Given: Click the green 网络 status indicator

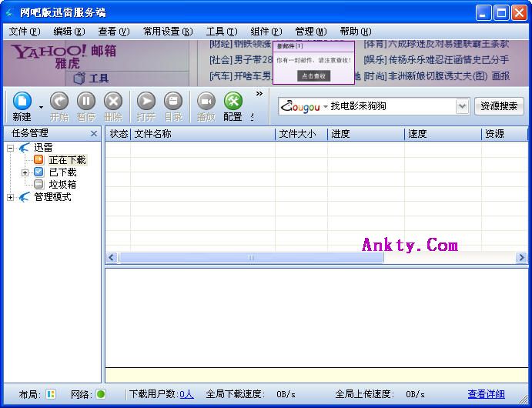Looking at the screenshot, I should [x=101, y=393].
